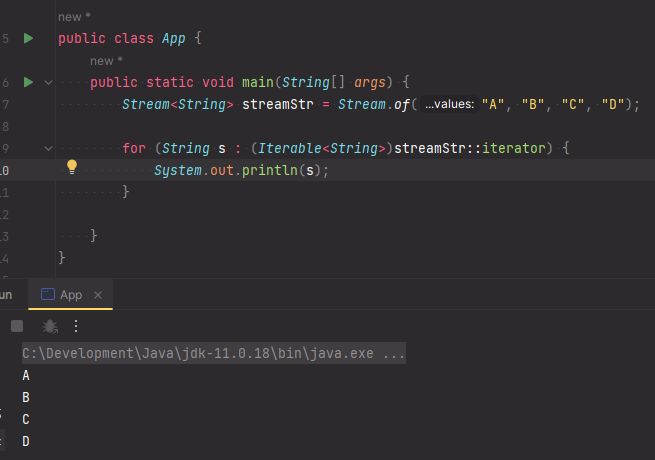Click the Iterable<String> cast
655x460 pixels.
pyautogui.click(x=322, y=148)
